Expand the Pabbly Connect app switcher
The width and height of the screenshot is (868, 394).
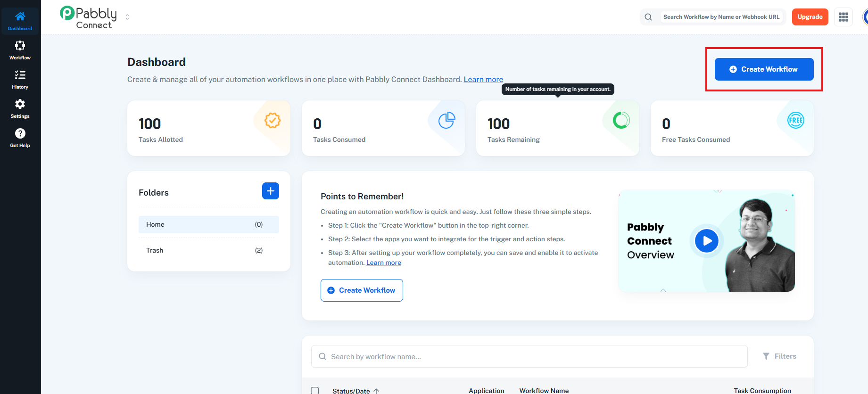pyautogui.click(x=127, y=17)
